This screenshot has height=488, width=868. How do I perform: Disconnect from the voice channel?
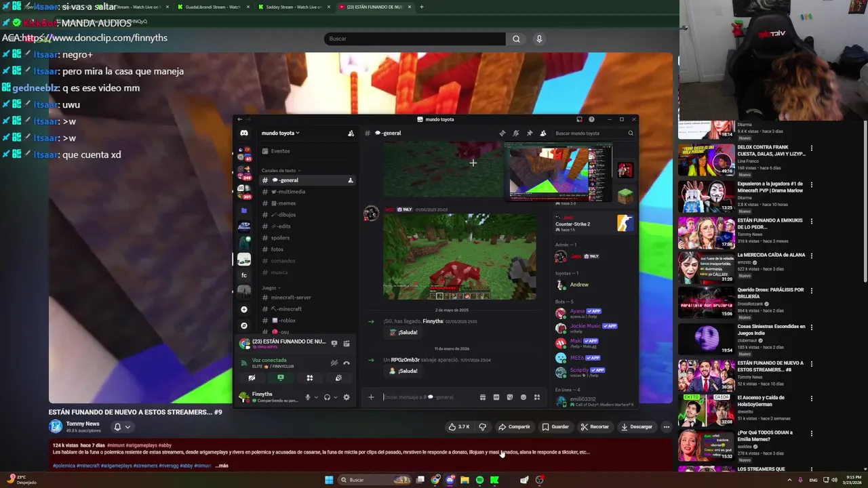(x=347, y=363)
